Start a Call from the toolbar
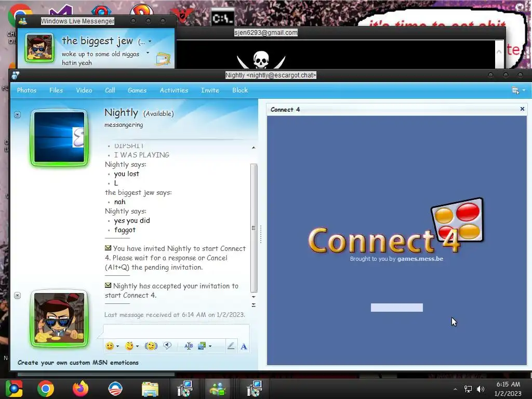 pyautogui.click(x=110, y=90)
